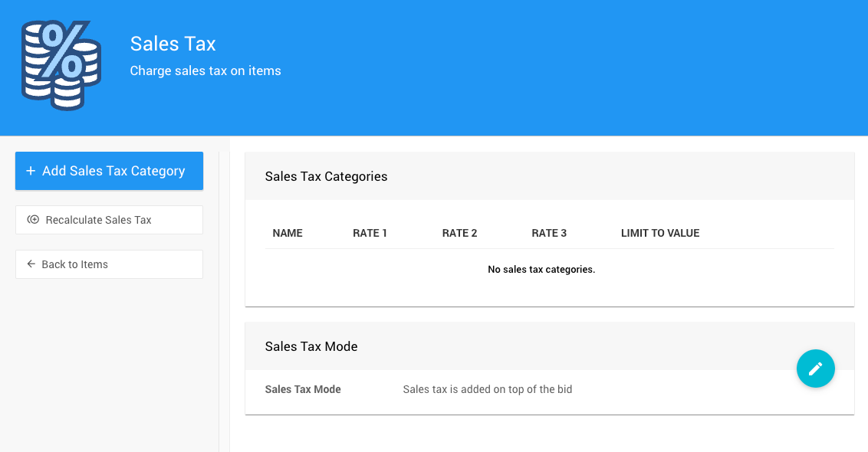Edit Sales Tax Mode with the pencil button
Screen dimensions: 868x452
pyautogui.click(x=815, y=368)
